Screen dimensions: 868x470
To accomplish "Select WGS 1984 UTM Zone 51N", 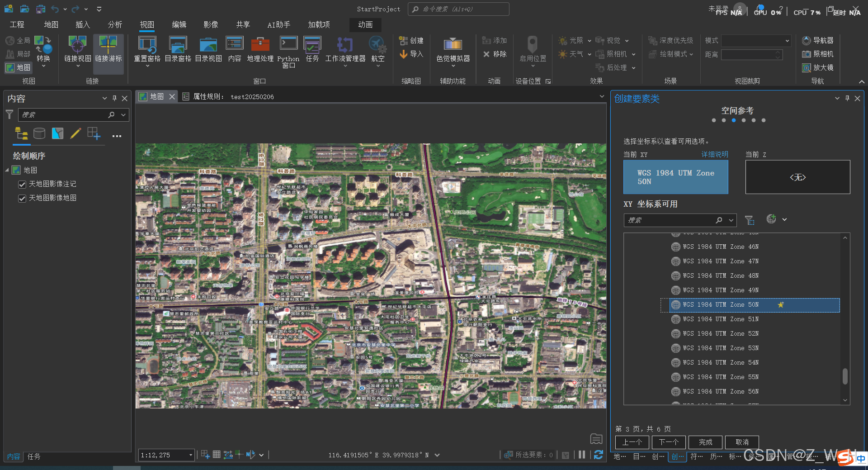I will coord(720,319).
